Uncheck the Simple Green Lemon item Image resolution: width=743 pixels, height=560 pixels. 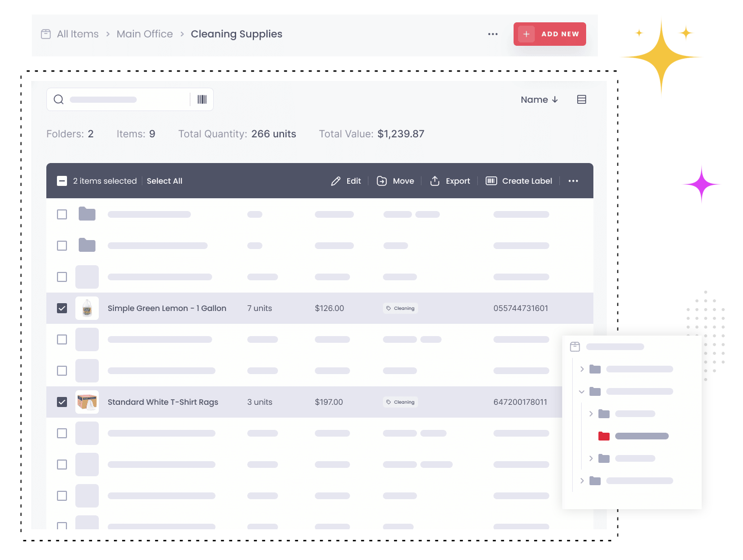62,308
